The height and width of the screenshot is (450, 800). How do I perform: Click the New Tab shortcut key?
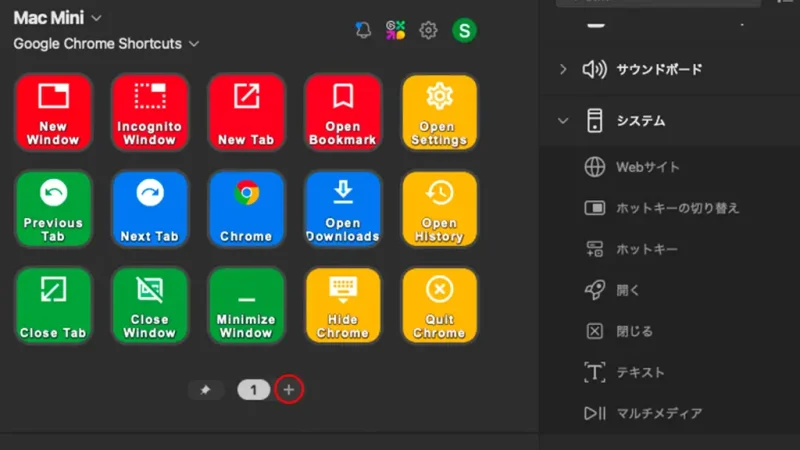pyautogui.click(x=246, y=112)
